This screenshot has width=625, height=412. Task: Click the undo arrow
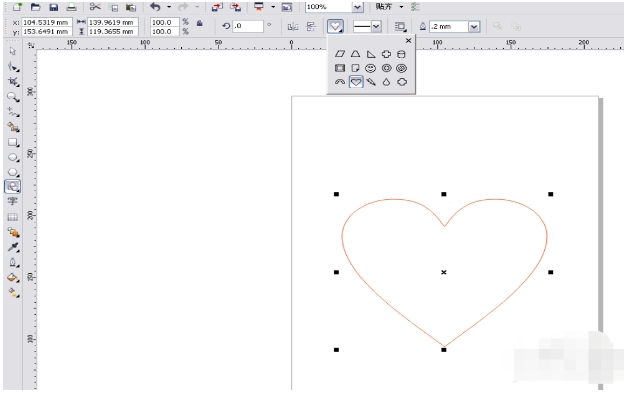(x=155, y=7)
